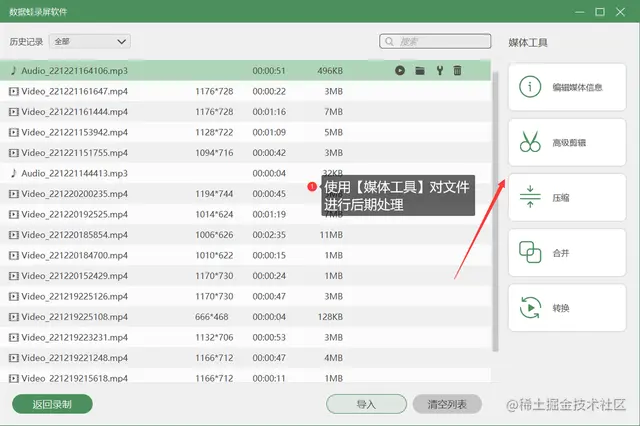Click the video icon of Video_221221153942.mp4

click(14, 132)
